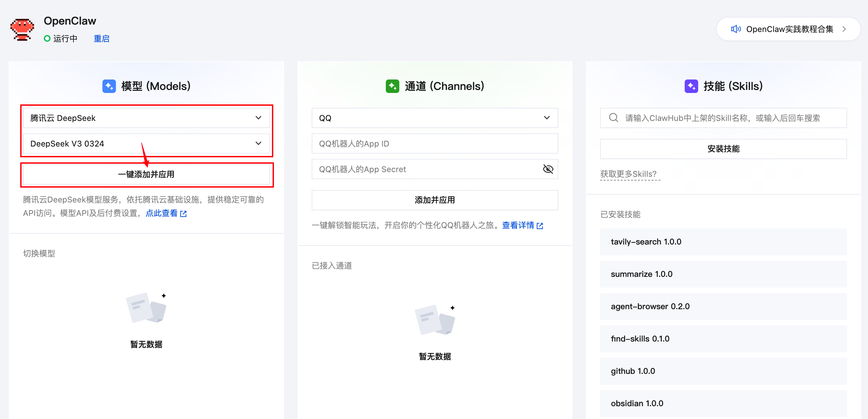Click the OpenClaw mascot logo

[22, 29]
